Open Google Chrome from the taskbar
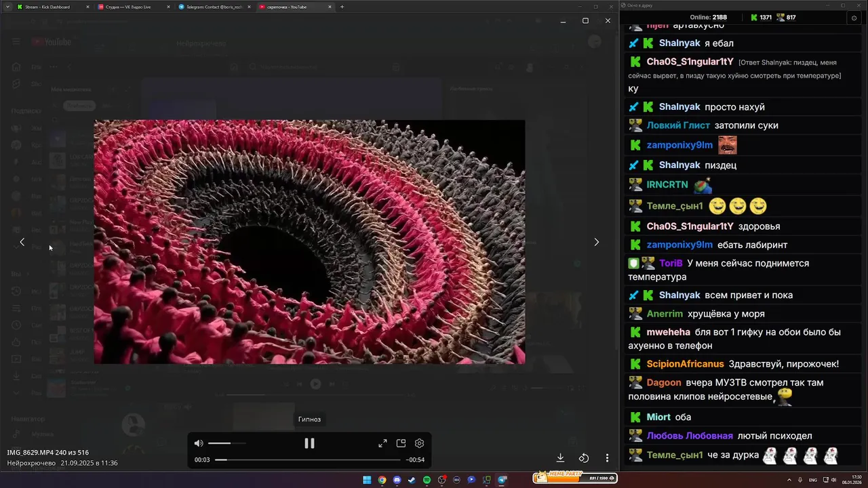This screenshot has width=868, height=488. (382, 480)
